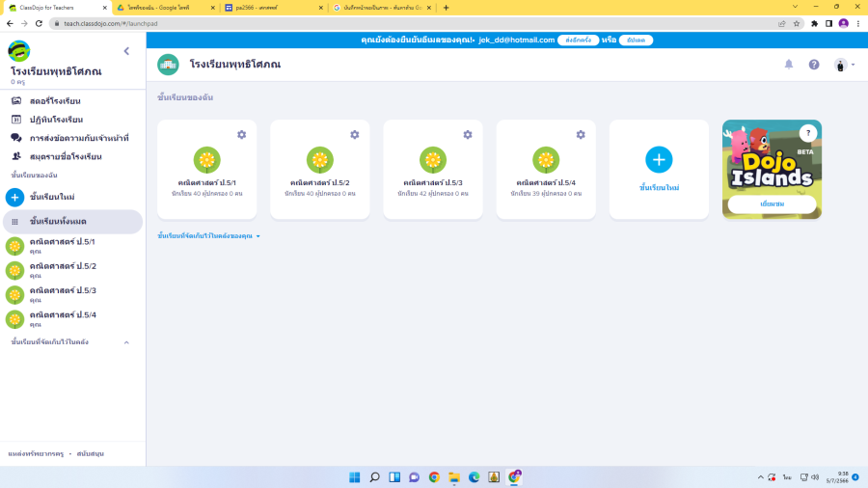Click อัปเดต email button in banner
The height and width of the screenshot is (488, 868).
pyautogui.click(x=637, y=41)
